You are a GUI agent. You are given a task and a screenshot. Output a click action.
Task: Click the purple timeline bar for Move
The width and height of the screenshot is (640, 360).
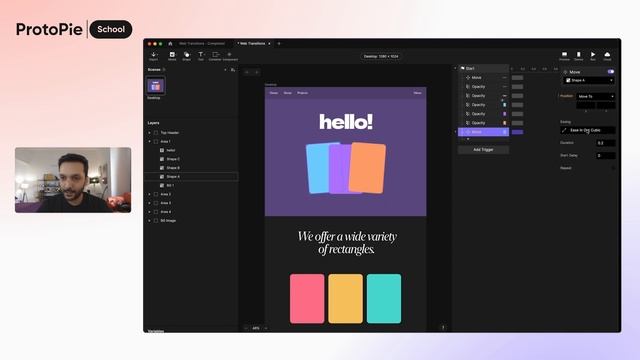517,132
